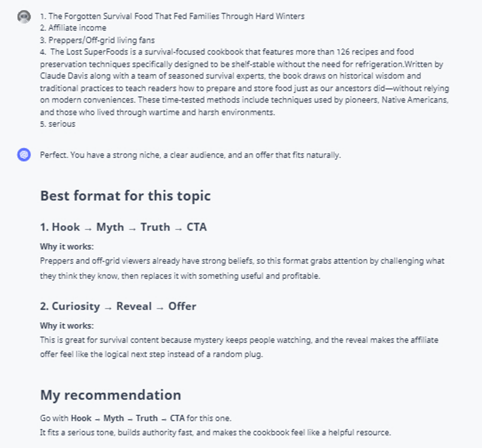
Task: Click the "Go with Hook → Myth → Truth → CTA" line
Action: coord(136,418)
